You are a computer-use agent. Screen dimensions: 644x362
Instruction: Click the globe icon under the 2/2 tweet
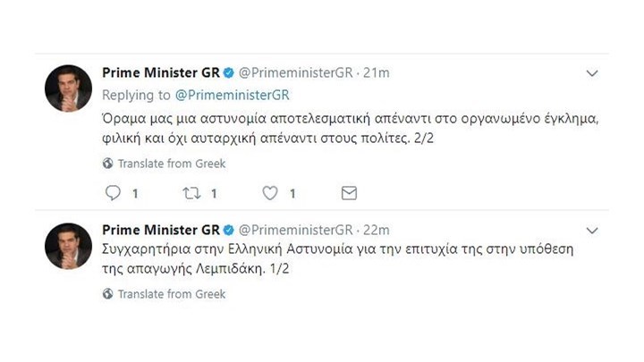tap(108, 164)
